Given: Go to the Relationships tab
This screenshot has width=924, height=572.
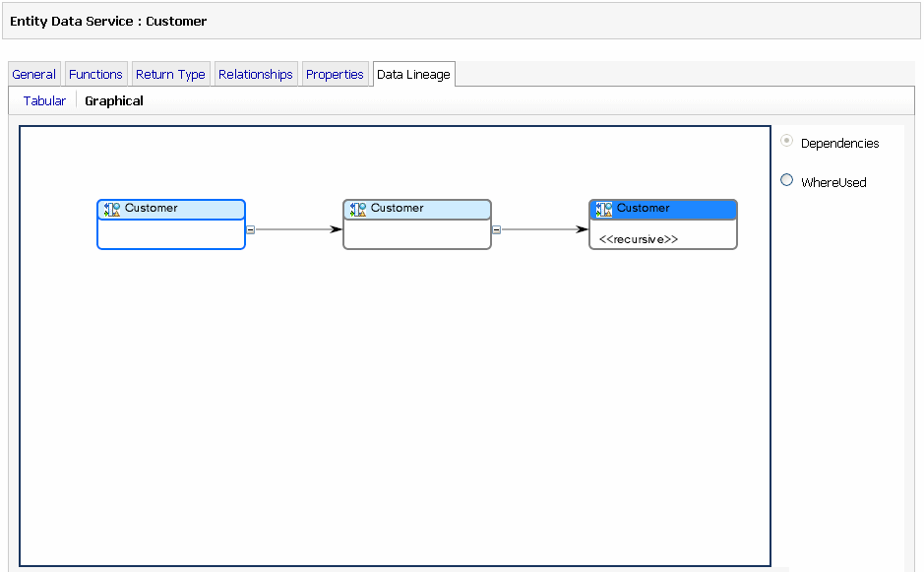Looking at the screenshot, I should [x=256, y=74].
